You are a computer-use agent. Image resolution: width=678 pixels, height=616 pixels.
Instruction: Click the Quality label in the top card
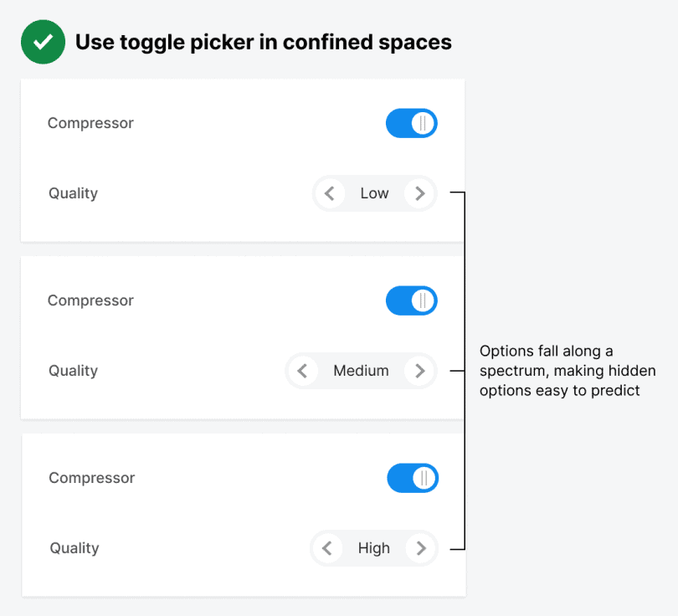pyautogui.click(x=73, y=193)
